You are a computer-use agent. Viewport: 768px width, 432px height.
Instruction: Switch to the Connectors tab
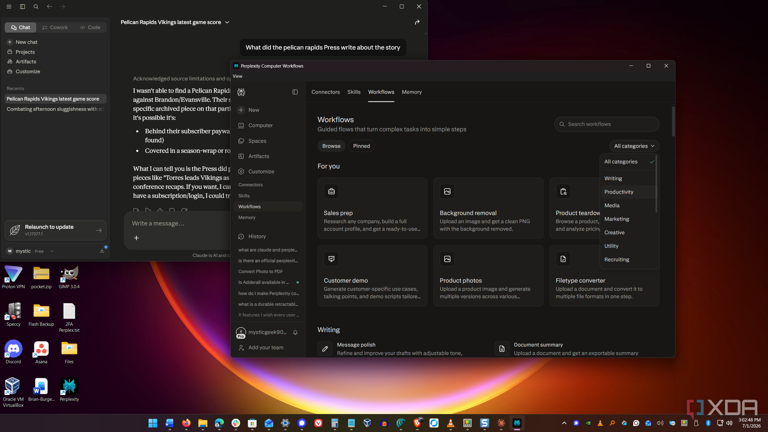tap(325, 92)
